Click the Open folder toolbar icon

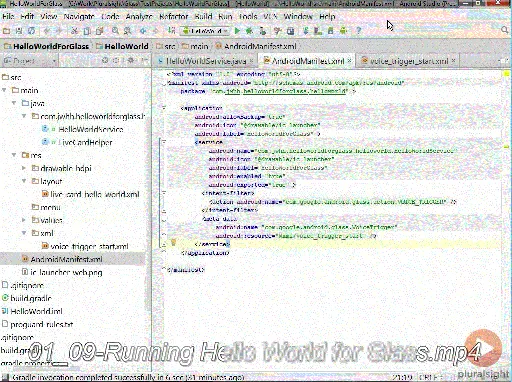click(6, 31)
